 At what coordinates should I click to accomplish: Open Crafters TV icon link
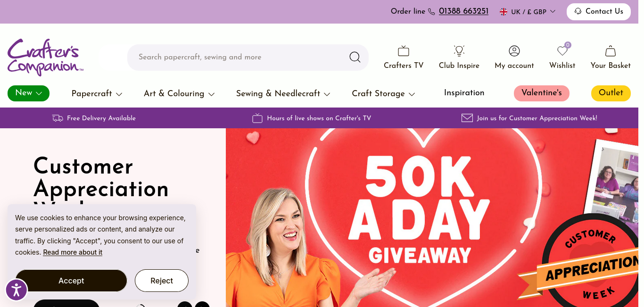pyautogui.click(x=404, y=51)
